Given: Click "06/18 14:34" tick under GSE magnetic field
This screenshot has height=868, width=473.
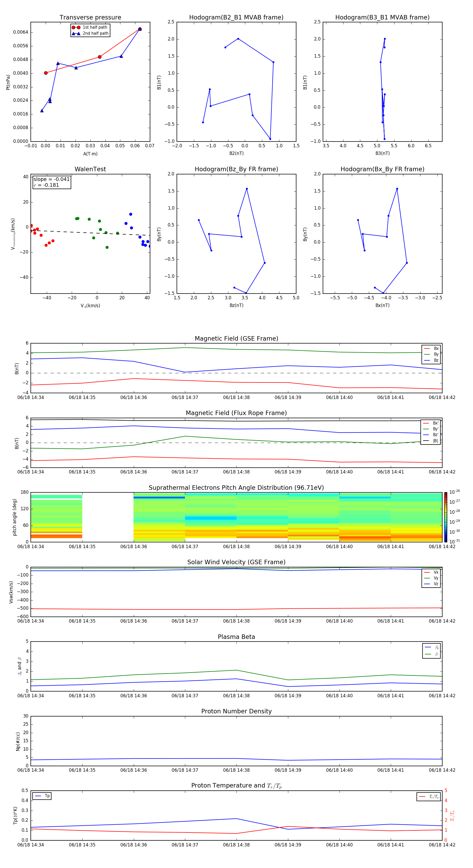Looking at the screenshot, I should [x=31, y=398].
